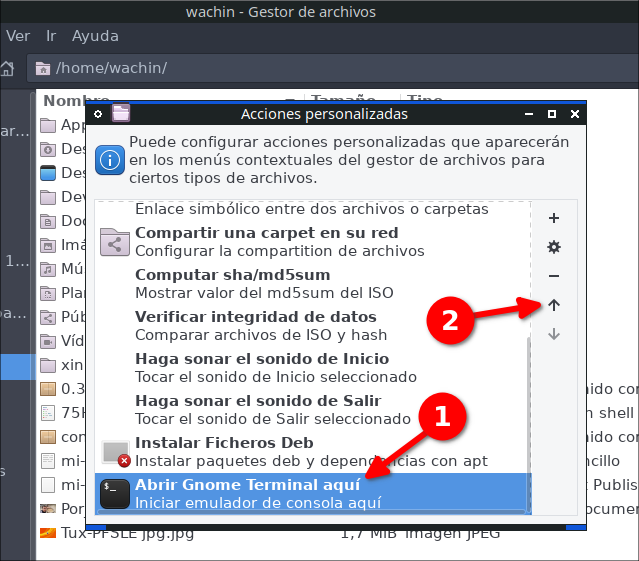Select the Vídeos folder icon in file list

[48, 341]
